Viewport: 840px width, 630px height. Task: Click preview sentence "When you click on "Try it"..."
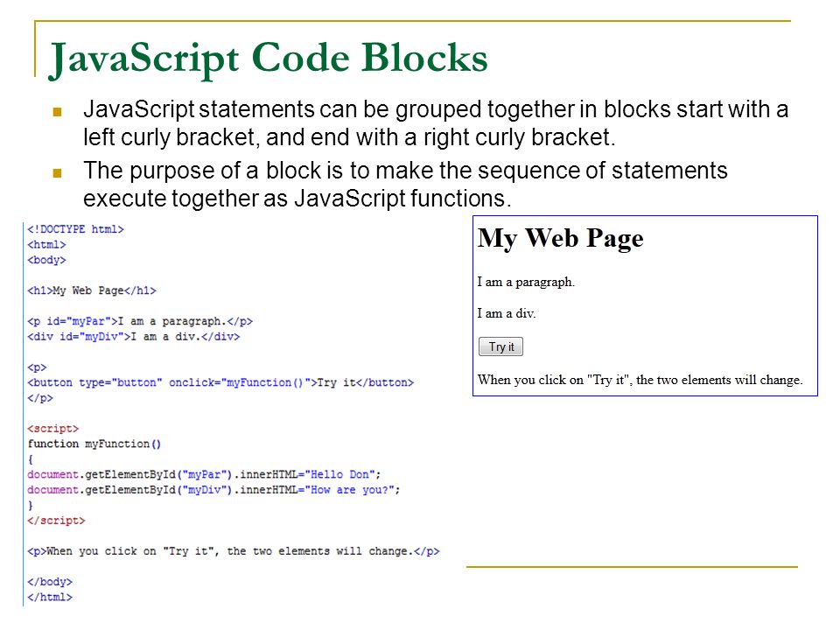point(640,380)
